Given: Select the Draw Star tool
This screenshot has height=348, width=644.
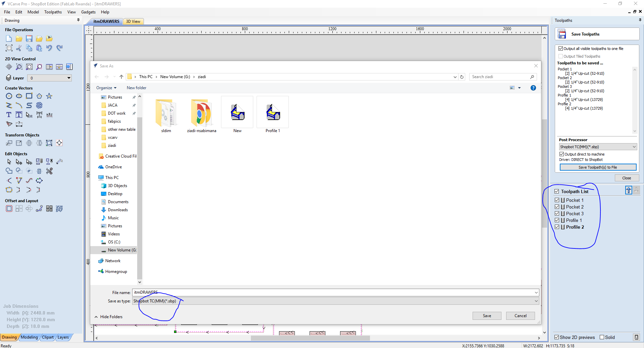Looking at the screenshot, I should [49, 96].
